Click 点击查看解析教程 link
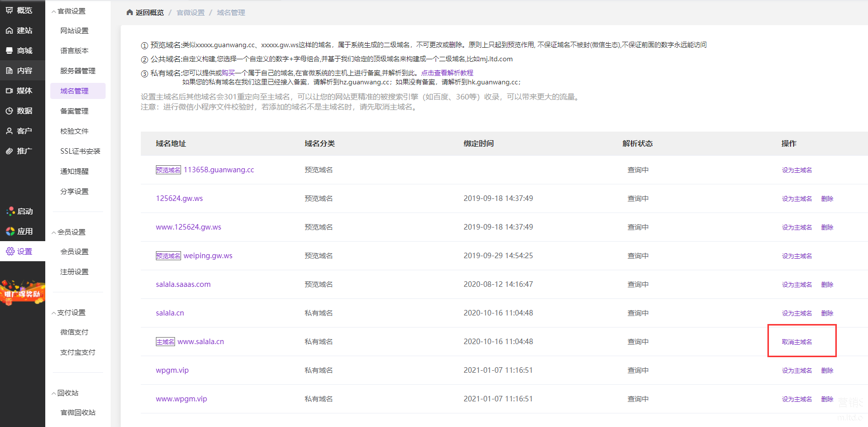868x427 pixels. [x=447, y=73]
